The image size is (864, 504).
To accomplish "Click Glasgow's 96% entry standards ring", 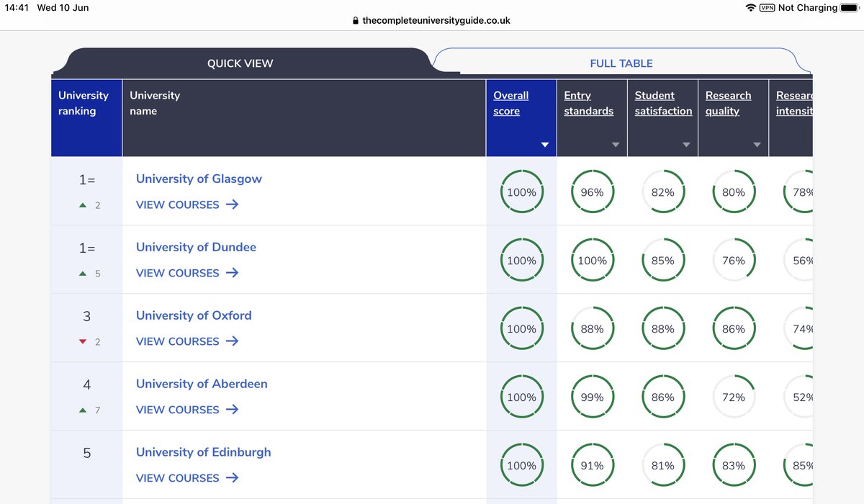I will tap(592, 192).
